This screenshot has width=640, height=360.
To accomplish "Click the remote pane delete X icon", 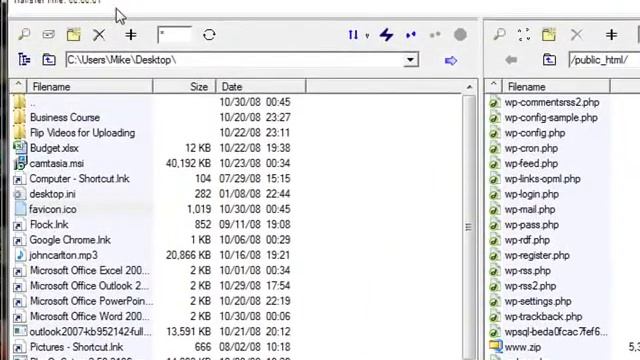I will click(x=576, y=35).
